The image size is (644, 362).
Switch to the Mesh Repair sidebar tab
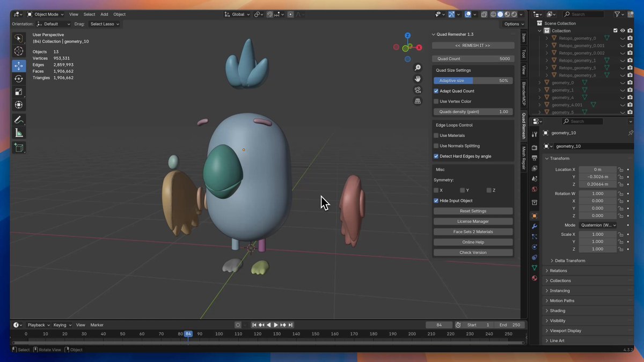(524, 158)
